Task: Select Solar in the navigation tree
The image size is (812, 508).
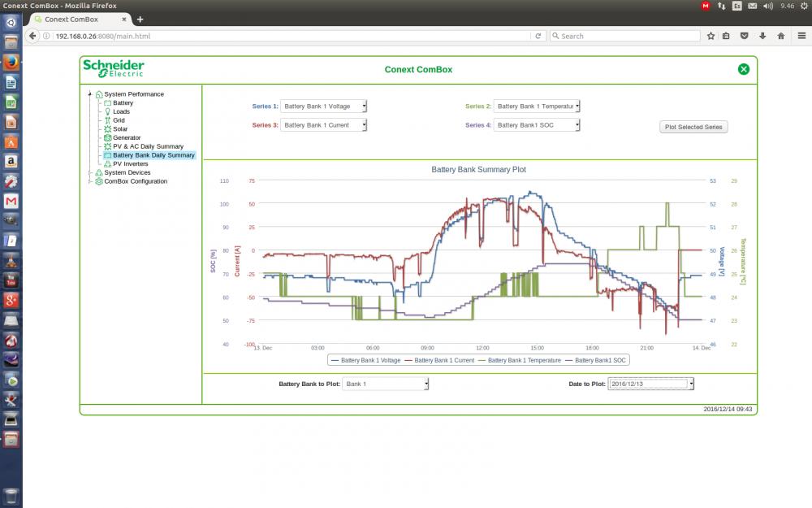Action: point(120,129)
